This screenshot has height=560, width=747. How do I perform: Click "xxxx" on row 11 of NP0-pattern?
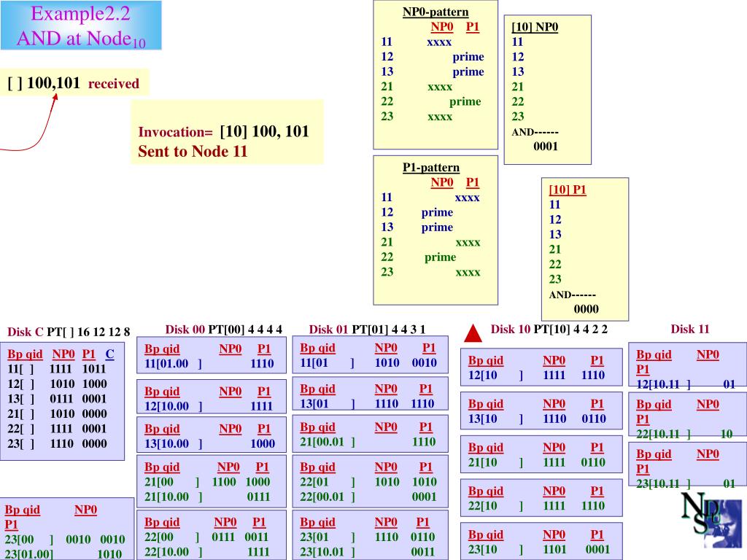438,42
